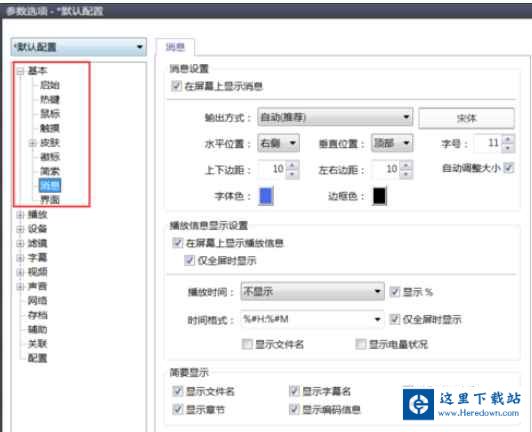Open the 配置 settings category
Viewport: 532px width, 432px height.
click(x=37, y=358)
